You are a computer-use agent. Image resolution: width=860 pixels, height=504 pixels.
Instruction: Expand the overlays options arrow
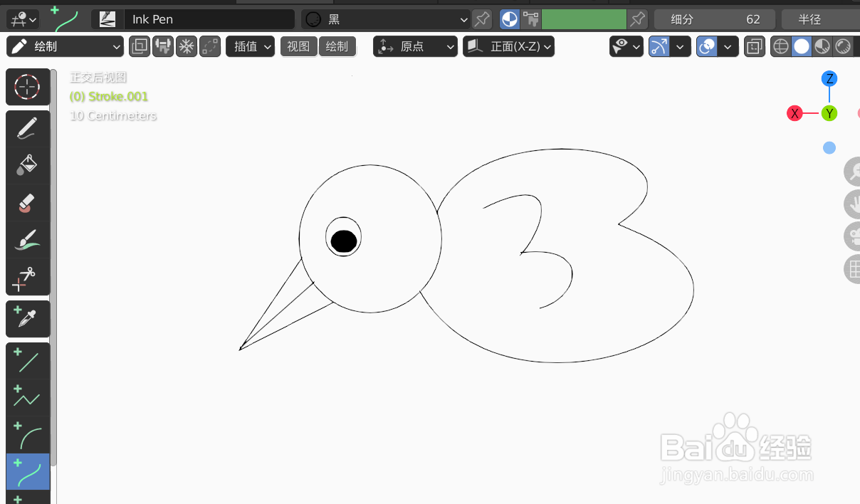click(x=728, y=46)
